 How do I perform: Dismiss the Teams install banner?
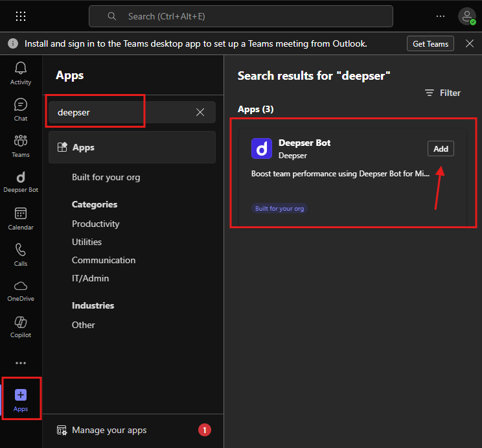tap(470, 43)
